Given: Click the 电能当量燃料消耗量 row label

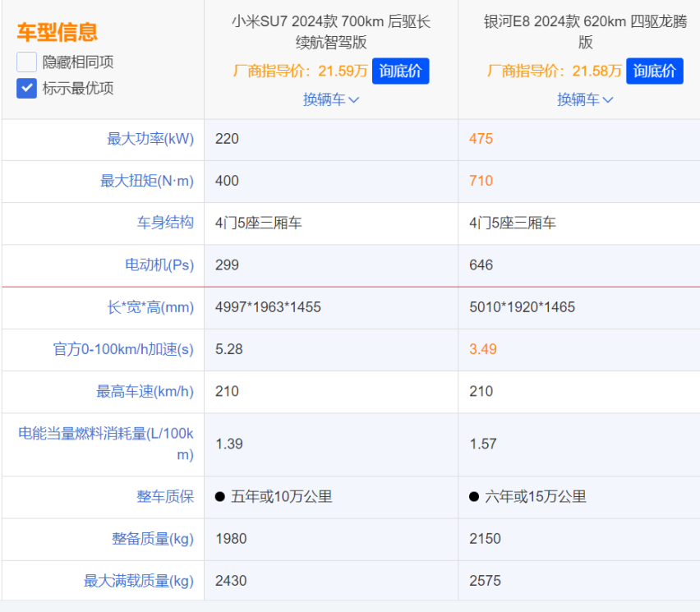Looking at the screenshot, I should click(x=106, y=444).
